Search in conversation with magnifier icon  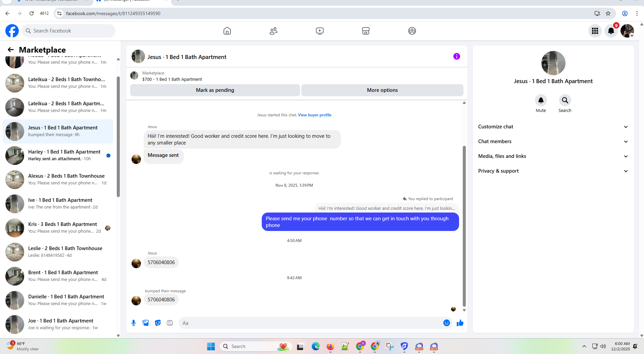pyautogui.click(x=565, y=100)
